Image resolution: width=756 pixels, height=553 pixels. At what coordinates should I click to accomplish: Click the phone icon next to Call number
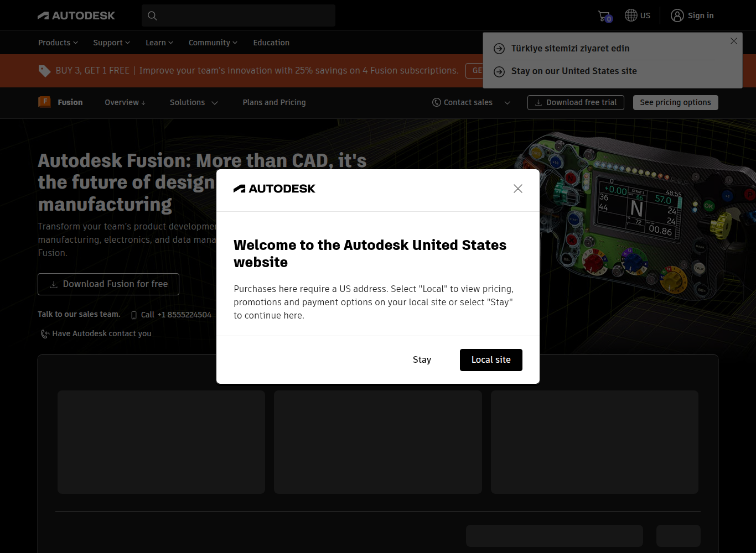pyautogui.click(x=134, y=315)
